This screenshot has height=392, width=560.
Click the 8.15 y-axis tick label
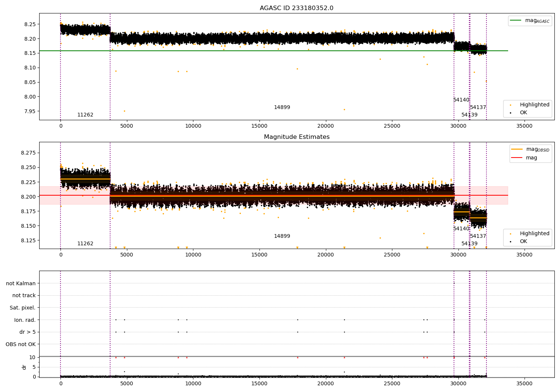pyautogui.click(x=29, y=53)
